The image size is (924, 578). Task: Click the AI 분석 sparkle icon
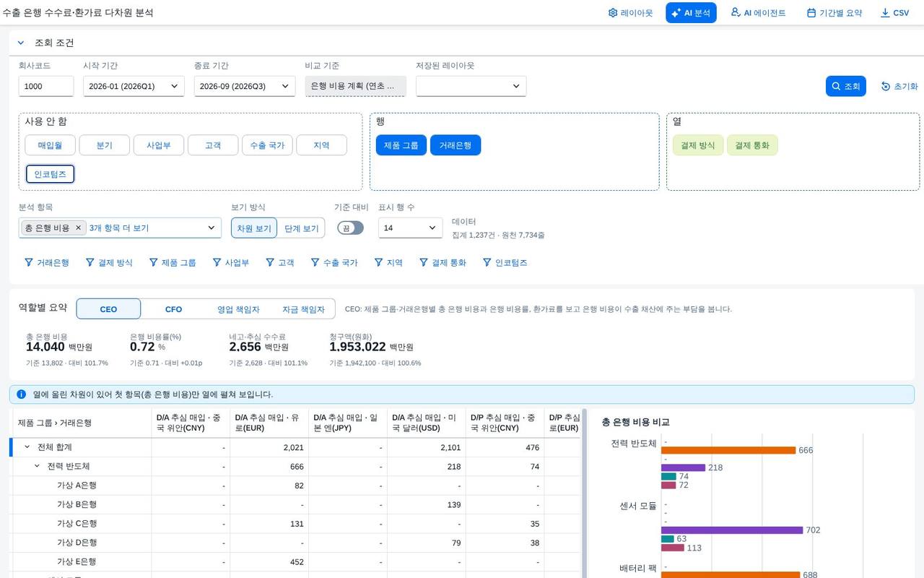(x=676, y=13)
